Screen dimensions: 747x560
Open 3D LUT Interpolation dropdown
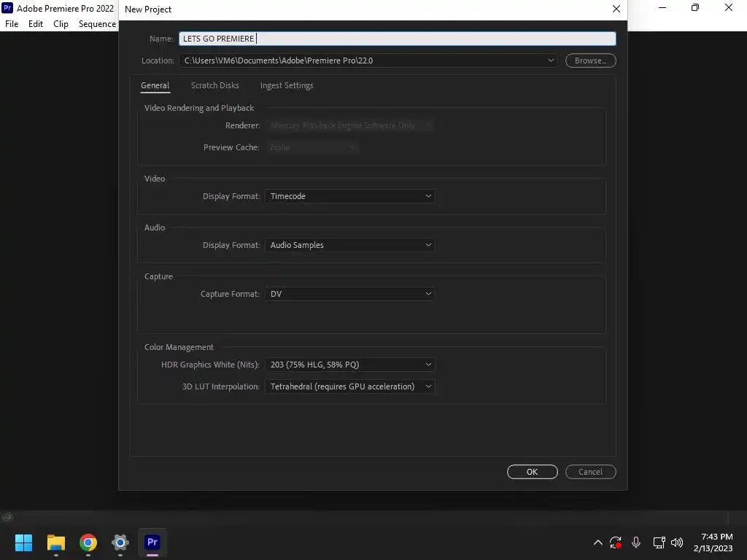349,386
